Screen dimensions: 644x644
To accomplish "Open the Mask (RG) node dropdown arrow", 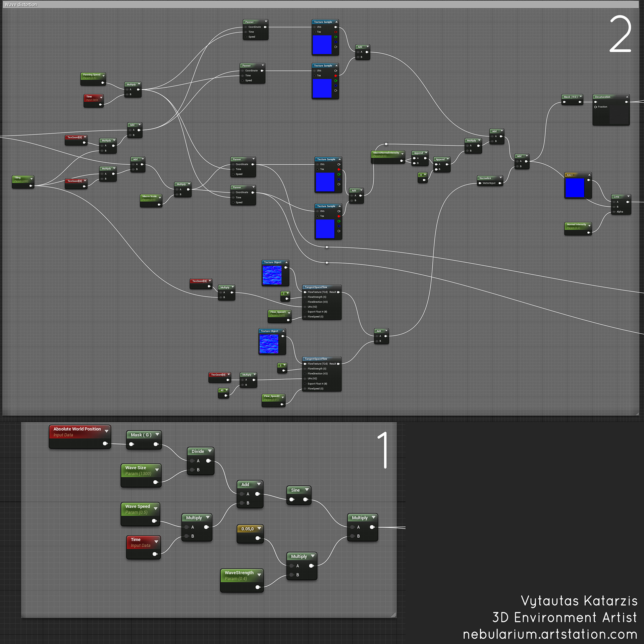I will point(581,97).
